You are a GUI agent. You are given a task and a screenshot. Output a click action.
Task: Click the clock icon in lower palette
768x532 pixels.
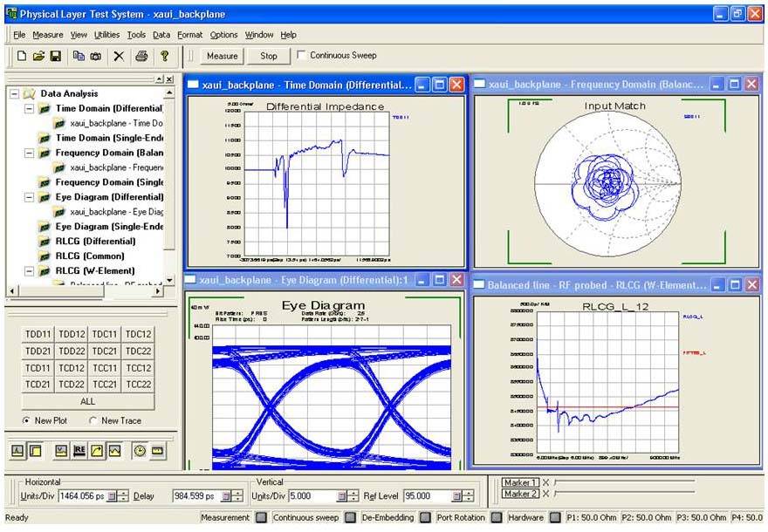140,450
